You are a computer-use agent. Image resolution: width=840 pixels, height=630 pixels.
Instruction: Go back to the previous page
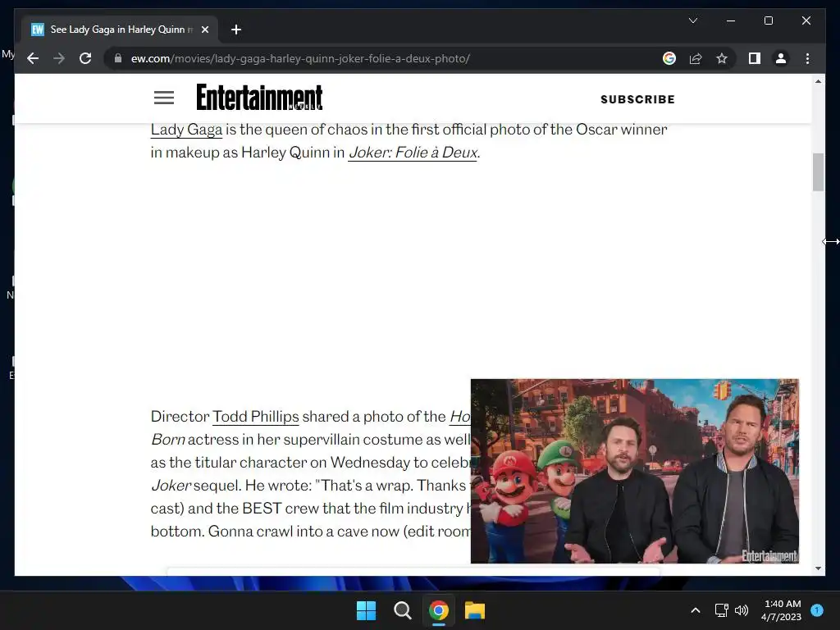(x=33, y=58)
